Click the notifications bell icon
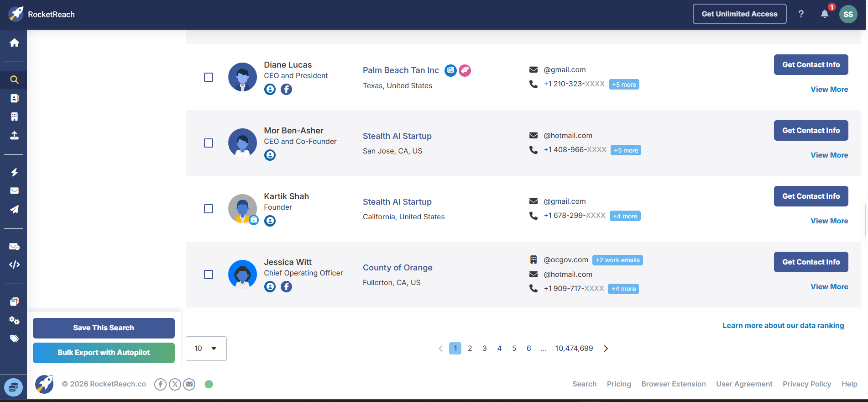Image resolution: width=868 pixels, height=402 pixels. (824, 14)
